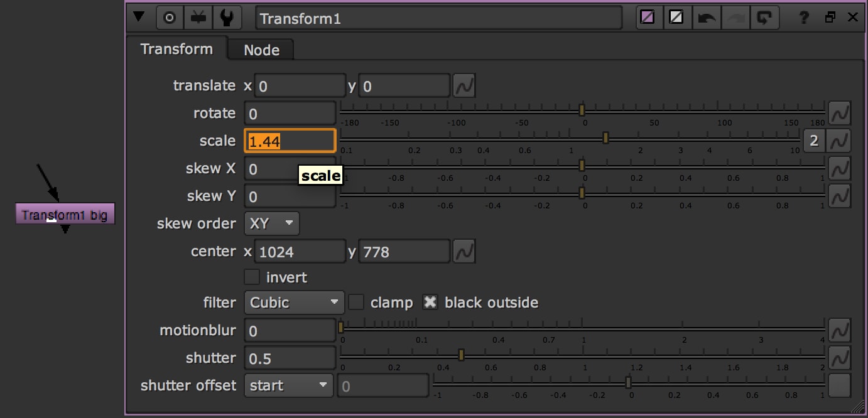Image resolution: width=868 pixels, height=418 pixels.
Task: Open shutter offset start dropdown
Action: click(288, 385)
